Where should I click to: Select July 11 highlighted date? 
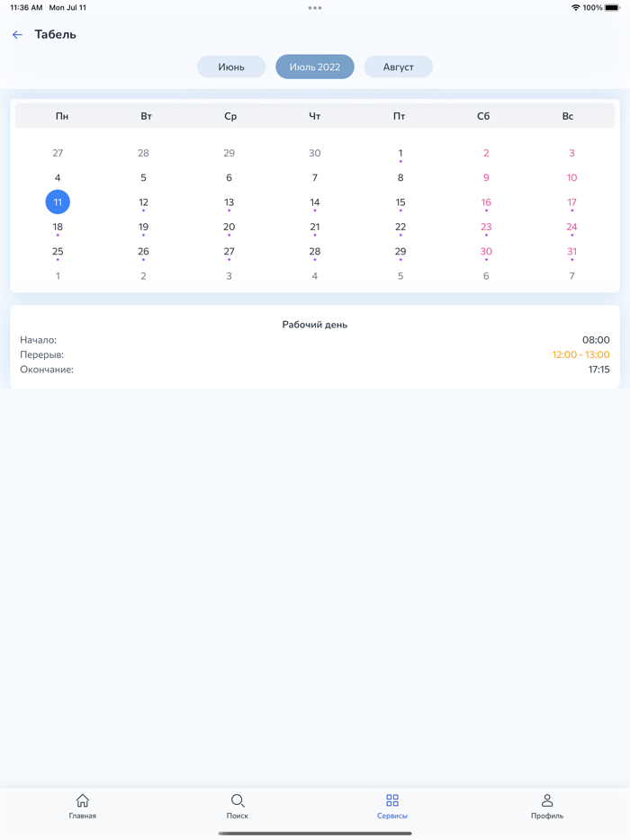click(x=58, y=202)
